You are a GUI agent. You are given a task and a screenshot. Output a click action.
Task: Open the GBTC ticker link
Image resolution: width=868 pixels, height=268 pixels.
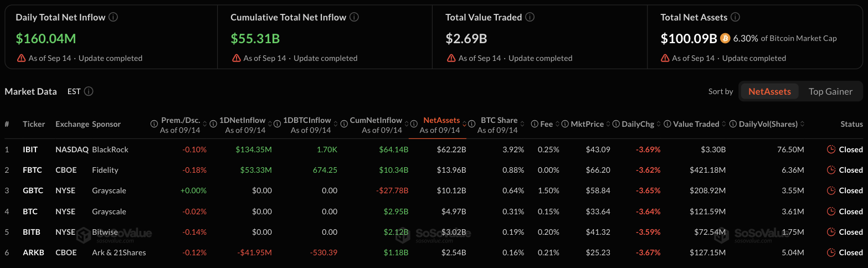33,190
